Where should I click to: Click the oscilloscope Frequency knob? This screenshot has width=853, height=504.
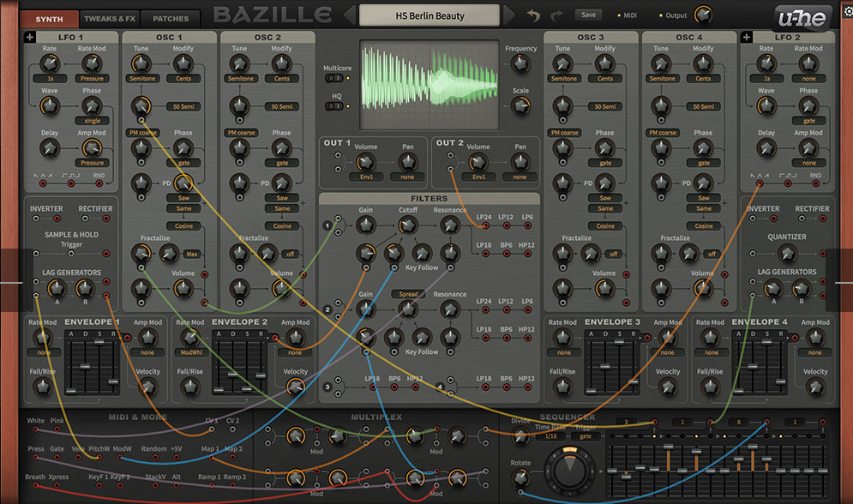(520, 64)
